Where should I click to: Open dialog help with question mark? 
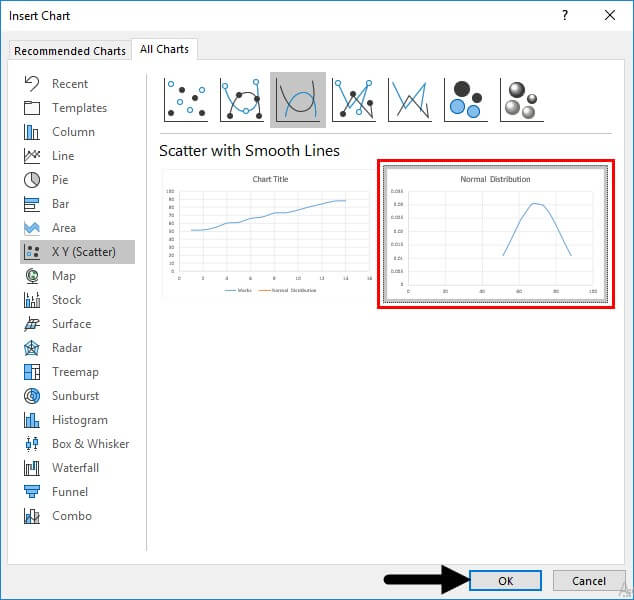[565, 16]
